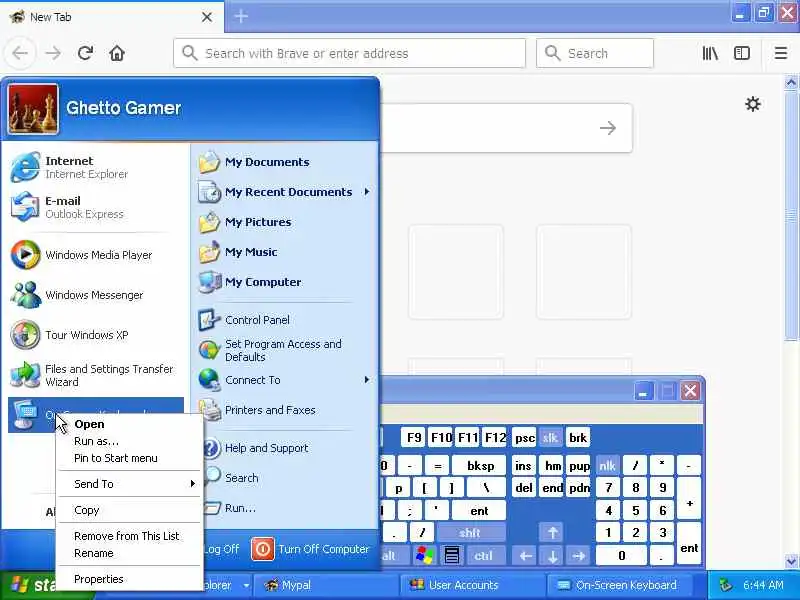Toggle scroll lock (slk) key
The width and height of the screenshot is (800, 600).
pos(550,438)
